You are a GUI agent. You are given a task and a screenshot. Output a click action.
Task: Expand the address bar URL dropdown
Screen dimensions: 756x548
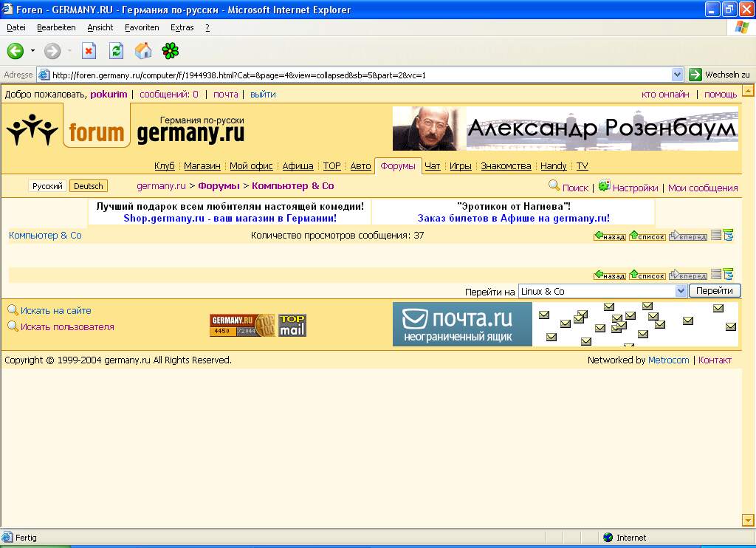[x=678, y=75]
